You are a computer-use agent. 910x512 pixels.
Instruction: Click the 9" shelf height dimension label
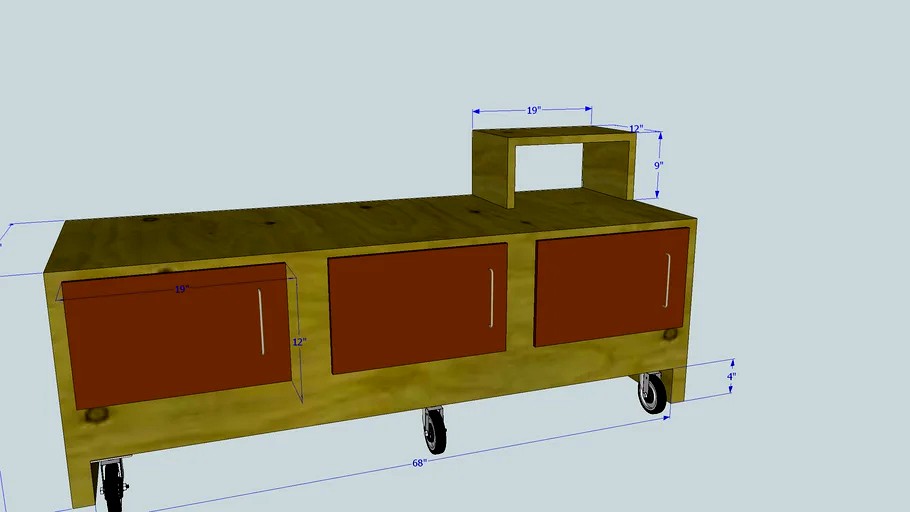pos(659,165)
